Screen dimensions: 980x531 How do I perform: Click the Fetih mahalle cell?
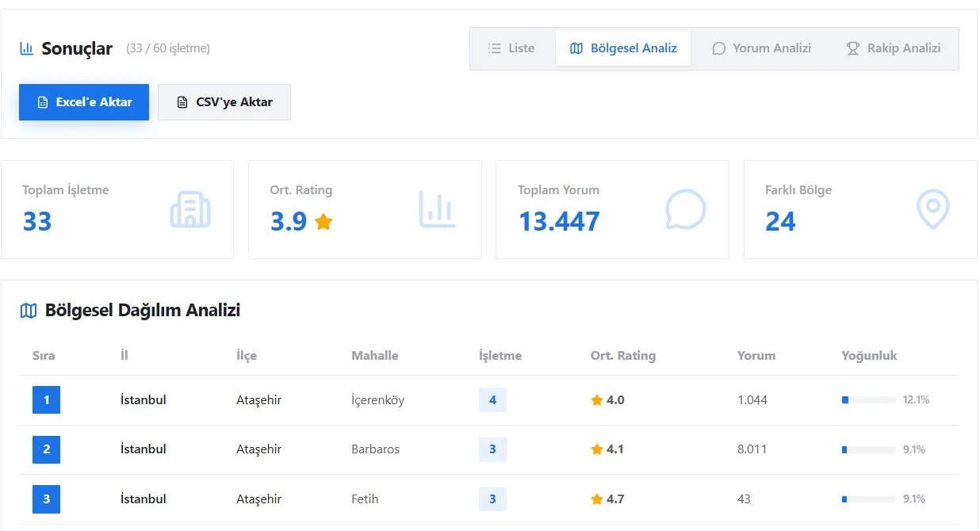(365, 499)
